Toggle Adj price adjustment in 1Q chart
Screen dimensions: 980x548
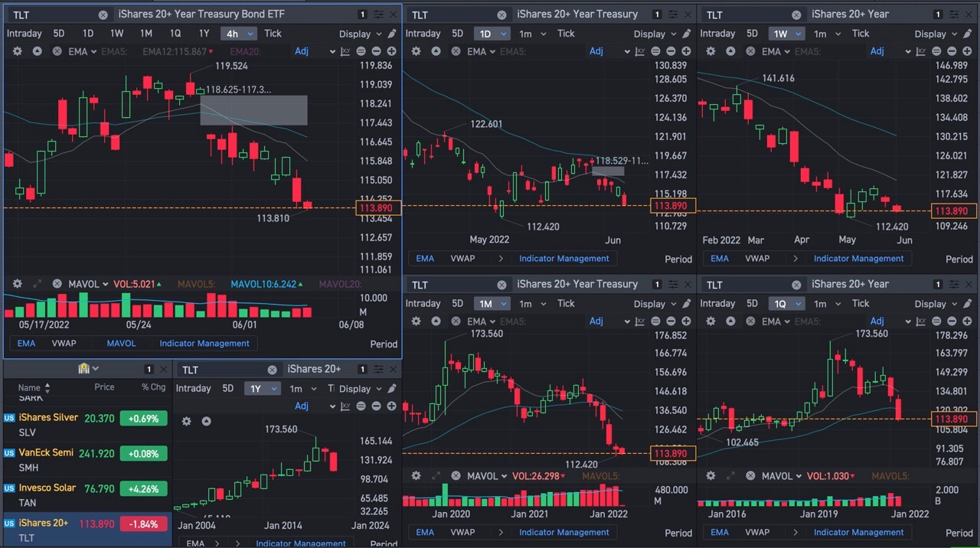click(x=877, y=321)
